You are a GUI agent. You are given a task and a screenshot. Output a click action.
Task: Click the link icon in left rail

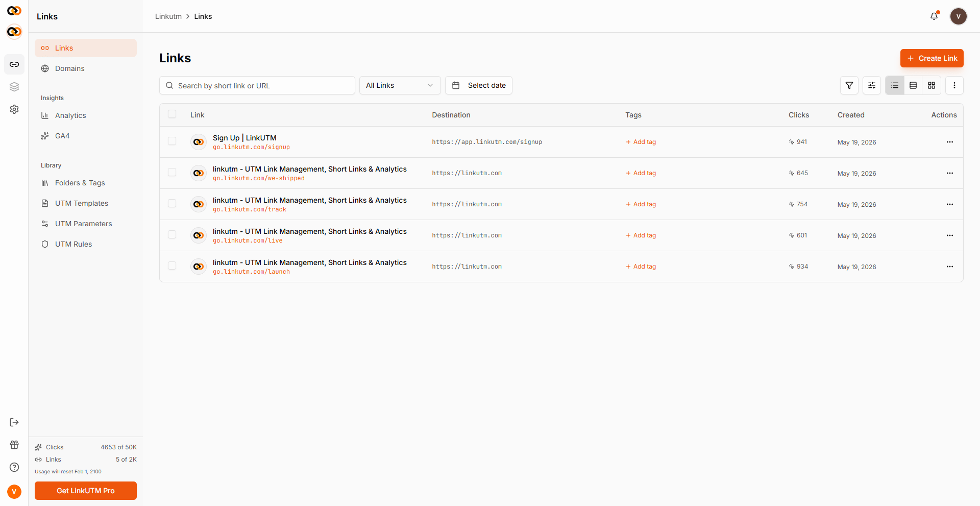coord(14,64)
